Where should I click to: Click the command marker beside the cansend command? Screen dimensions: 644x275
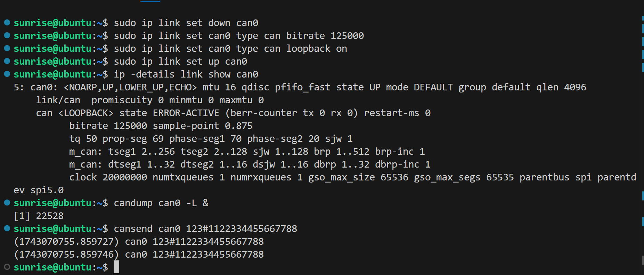7,228
